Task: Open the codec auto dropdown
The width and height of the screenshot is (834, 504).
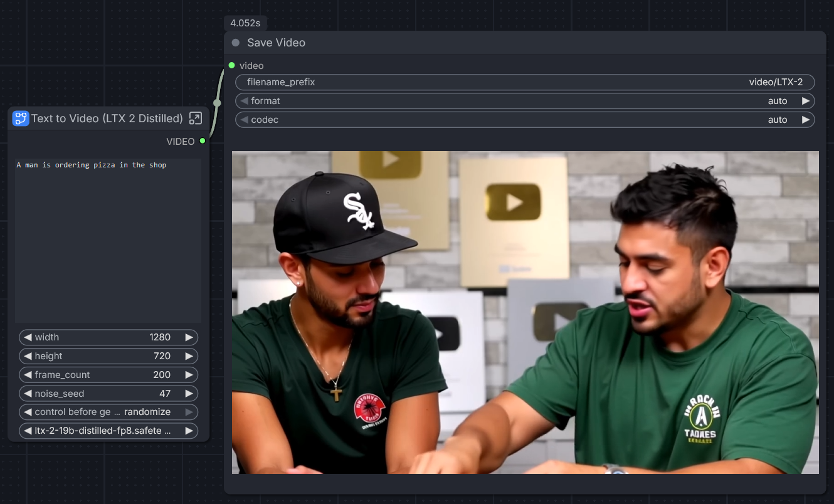Action: click(525, 120)
